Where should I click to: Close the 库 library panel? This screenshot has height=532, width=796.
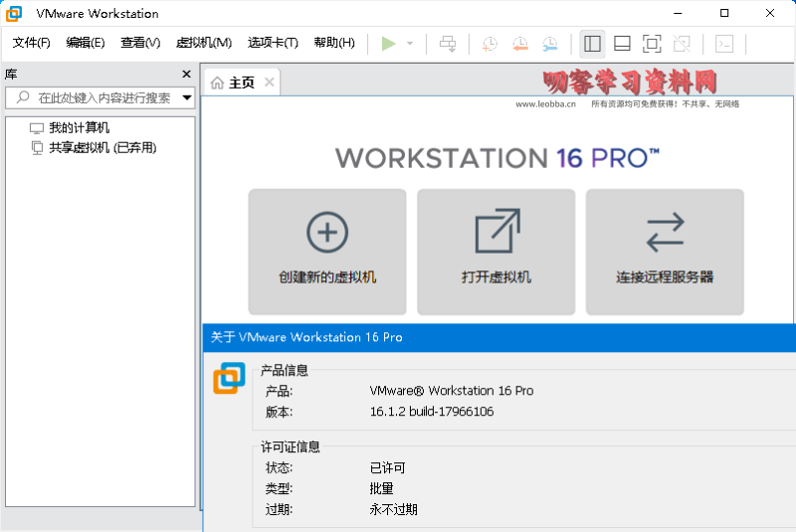[x=186, y=74]
